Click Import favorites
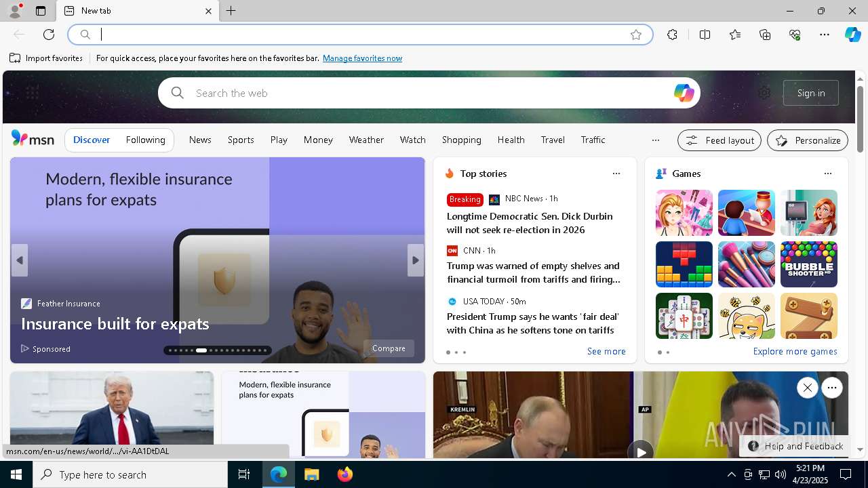This screenshot has height=488, width=868. coord(46,58)
